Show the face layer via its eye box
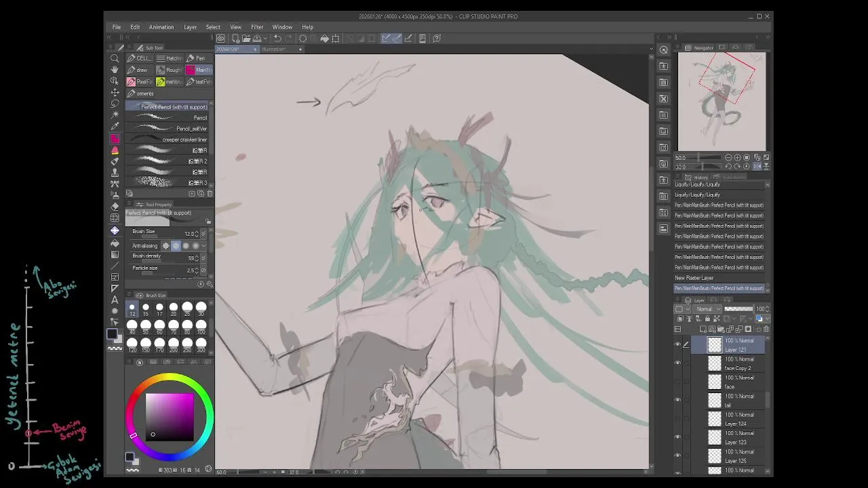The width and height of the screenshot is (868, 488). tap(677, 382)
